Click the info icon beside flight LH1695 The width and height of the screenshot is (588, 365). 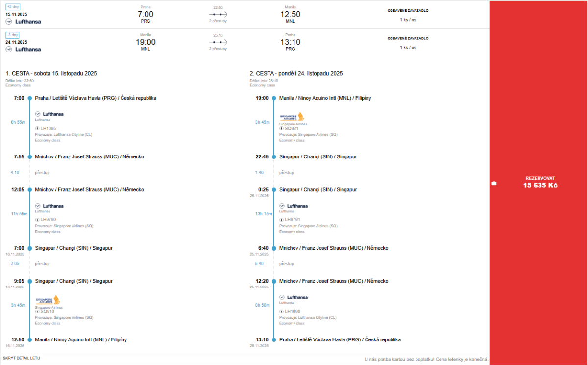(x=37, y=128)
